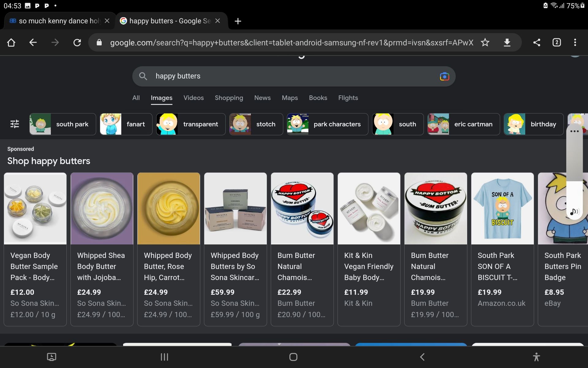Tap the browser forward arrow
The height and width of the screenshot is (368, 588).
tap(55, 42)
